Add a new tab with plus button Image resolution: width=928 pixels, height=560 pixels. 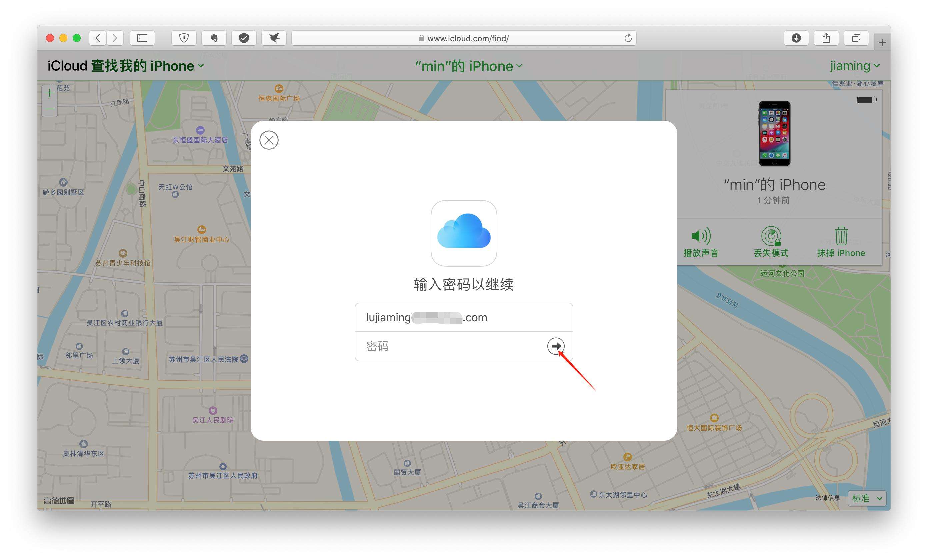tap(882, 43)
